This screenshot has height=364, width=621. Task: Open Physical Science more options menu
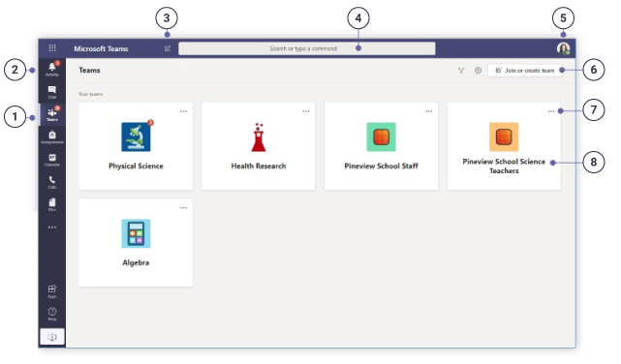pos(183,111)
